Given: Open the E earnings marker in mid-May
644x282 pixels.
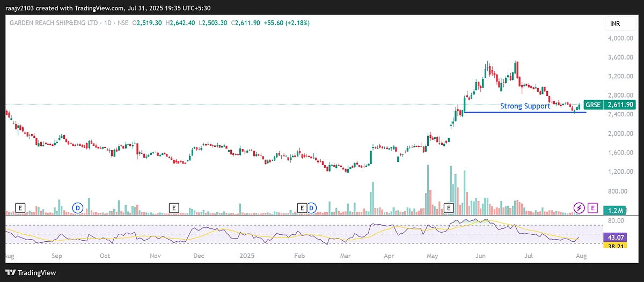Looking at the screenshot, I should click(449, 207).
